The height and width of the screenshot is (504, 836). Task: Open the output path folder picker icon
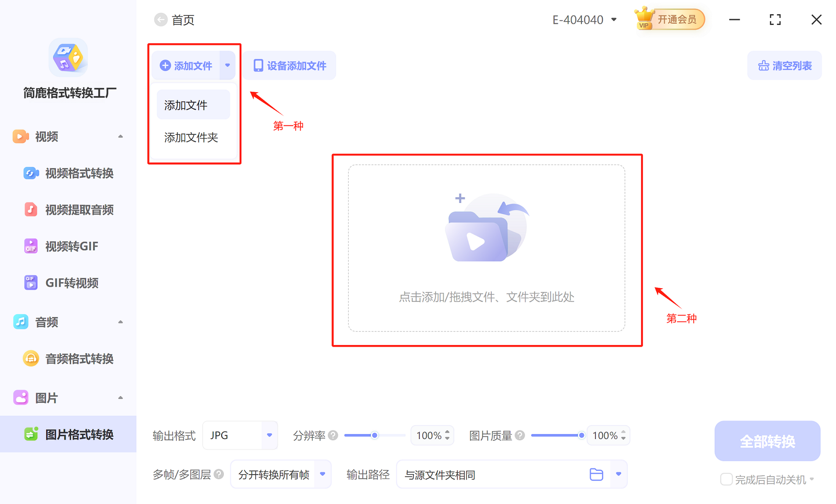596,474
